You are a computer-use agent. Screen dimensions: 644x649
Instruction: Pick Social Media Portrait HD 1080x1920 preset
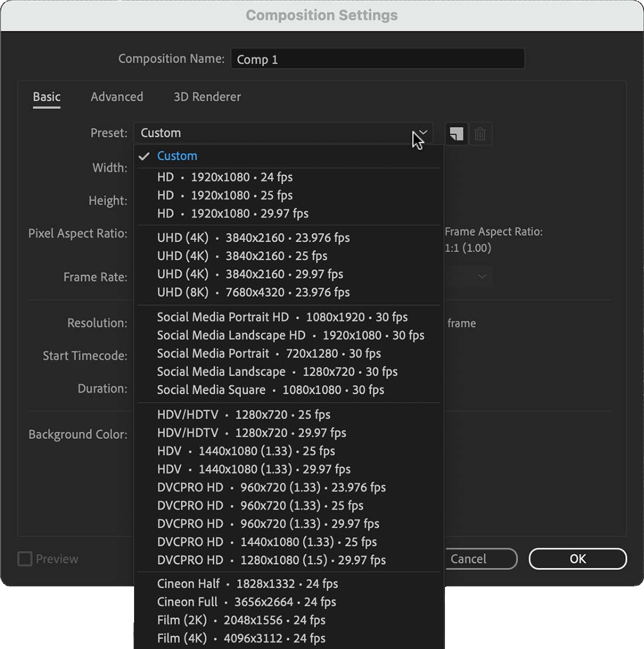pos(289,317)
